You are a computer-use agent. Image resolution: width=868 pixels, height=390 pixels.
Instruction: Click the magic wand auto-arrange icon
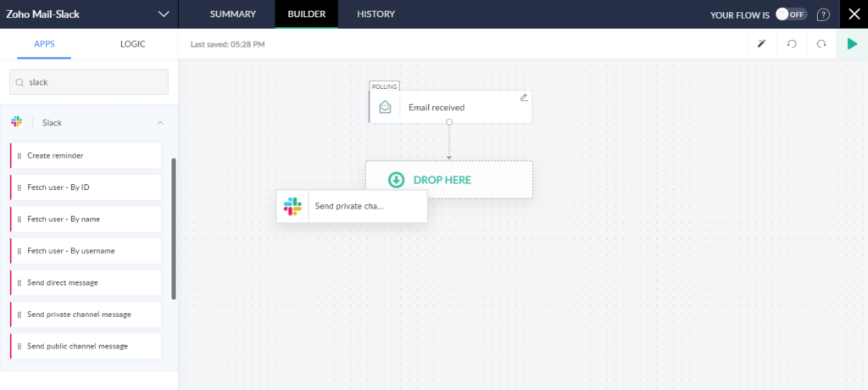pos(762,44)
